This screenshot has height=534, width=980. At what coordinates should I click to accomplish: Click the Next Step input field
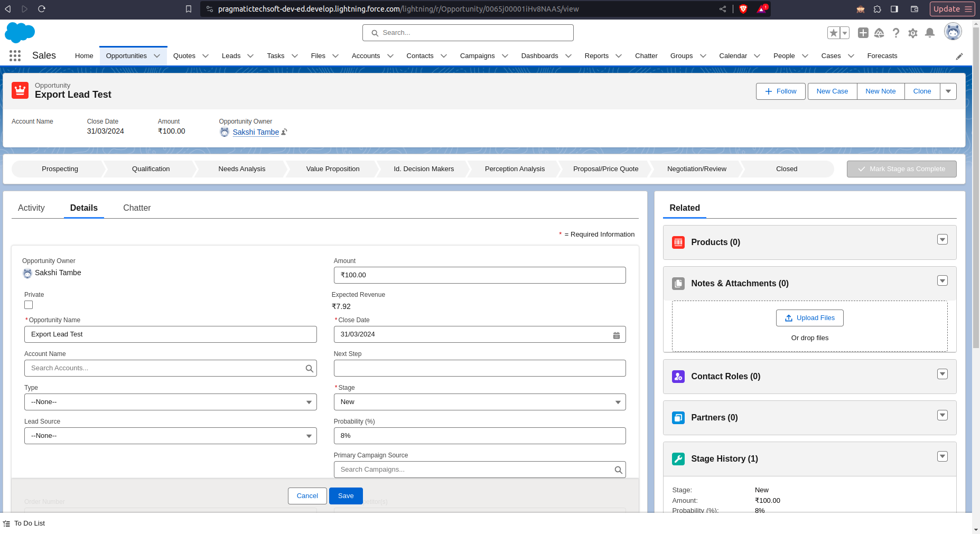click(480, 368)
